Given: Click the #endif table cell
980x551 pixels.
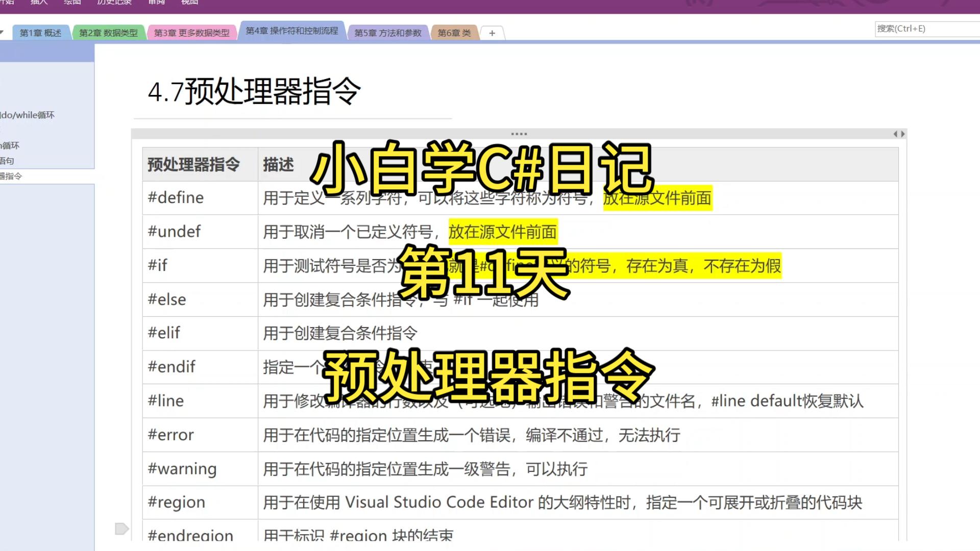Looking at the screenshot, I should coord(200,367).
